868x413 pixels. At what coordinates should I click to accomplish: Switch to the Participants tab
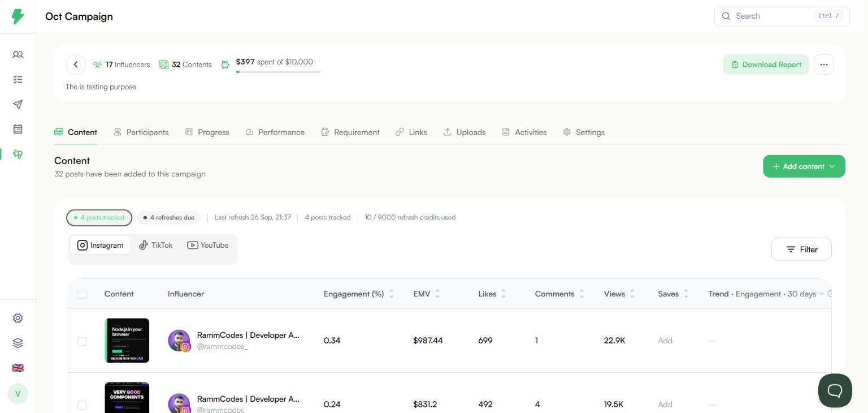(141, 132)
